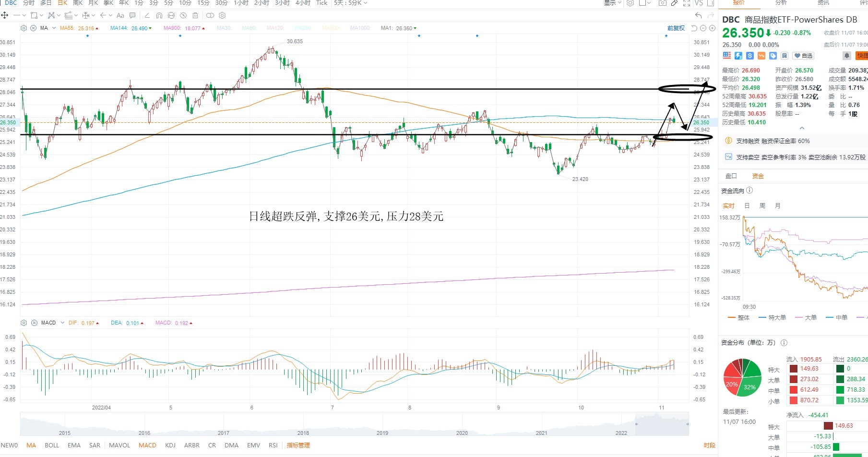Screen dimensions: 868x457
Task: Reset the chart view with the restore icon
Action: pyautogui.click(x=694, y=28)
